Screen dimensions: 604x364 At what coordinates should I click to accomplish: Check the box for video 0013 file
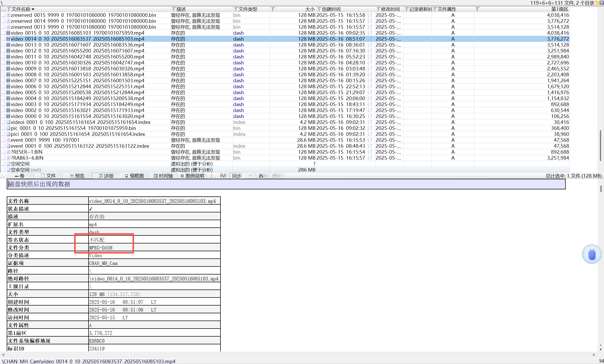pyautogui.click(x=3, y=45)
